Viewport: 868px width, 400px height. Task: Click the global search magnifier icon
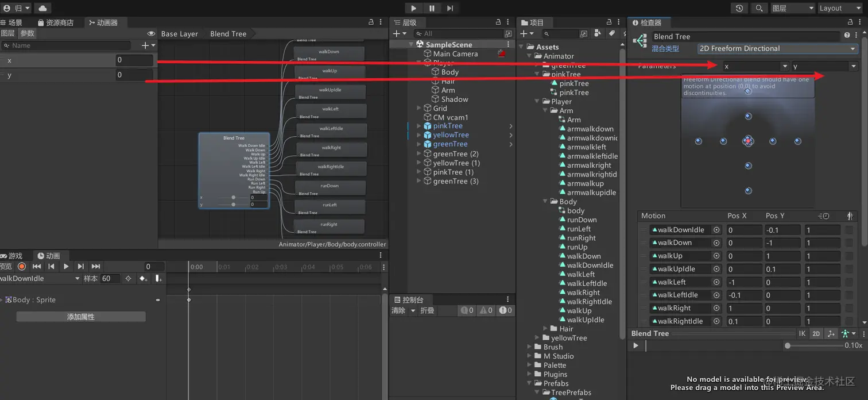pos(759,8)
